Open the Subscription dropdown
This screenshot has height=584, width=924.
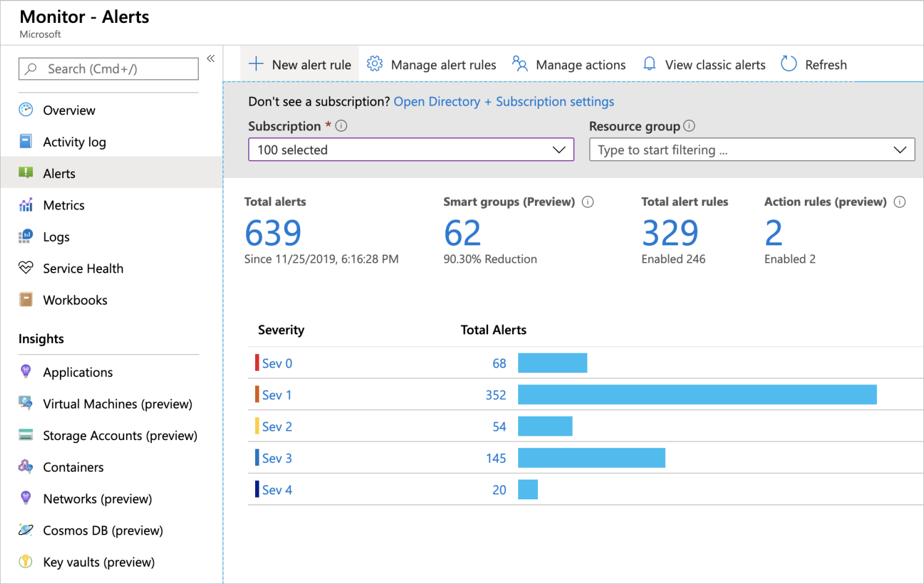(x=411, y=150)
